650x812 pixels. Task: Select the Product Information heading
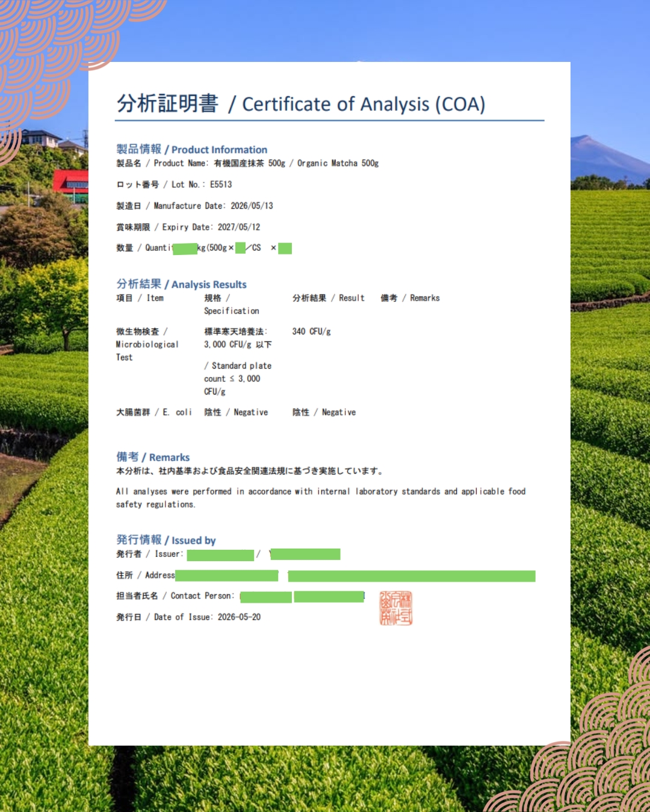(x=191, y=149)
